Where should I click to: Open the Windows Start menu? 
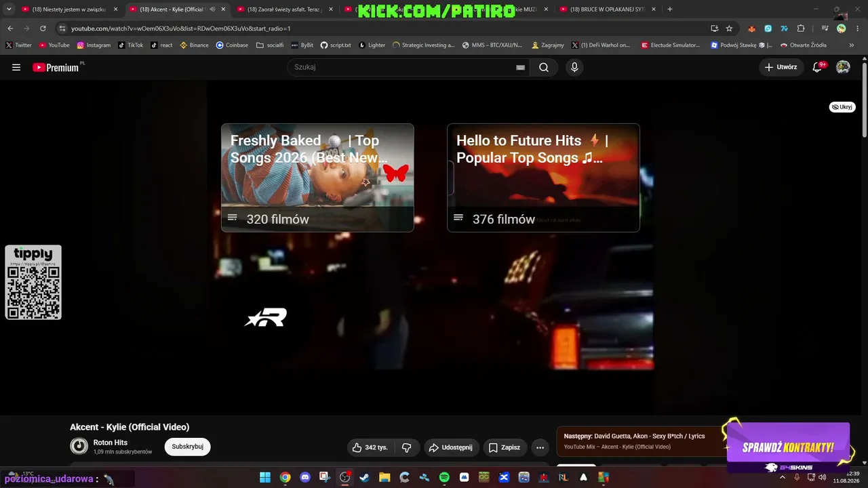click(265, 478)
